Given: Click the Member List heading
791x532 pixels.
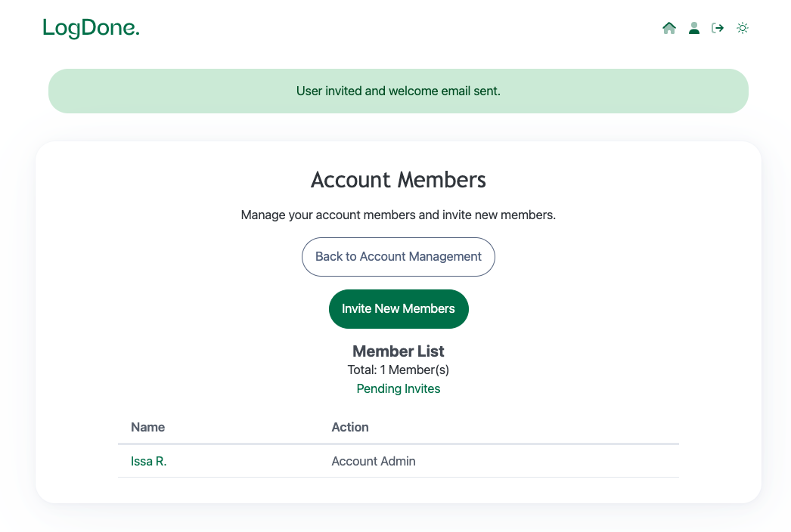Looking at the screenshot, I should tap(399, 351).
